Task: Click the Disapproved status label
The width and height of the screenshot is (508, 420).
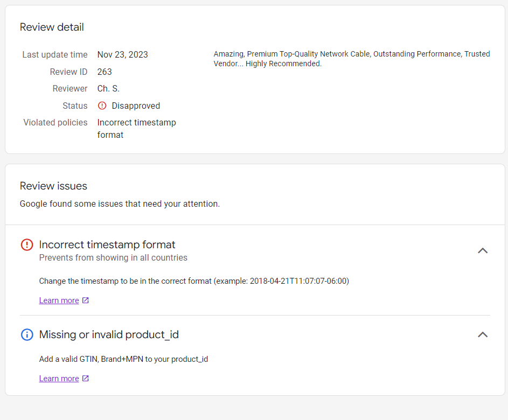Action: click(136, 106)
